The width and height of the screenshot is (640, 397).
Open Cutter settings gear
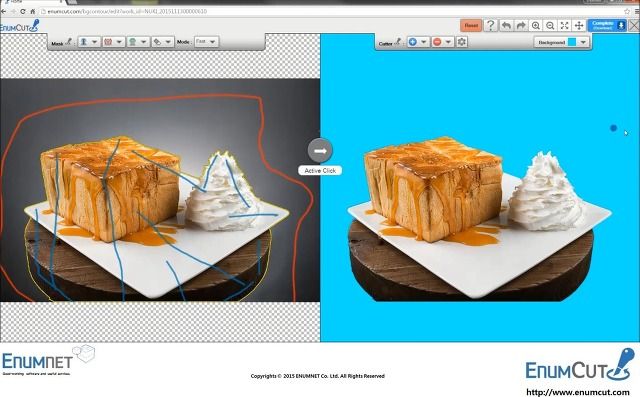tap(462, 42)
